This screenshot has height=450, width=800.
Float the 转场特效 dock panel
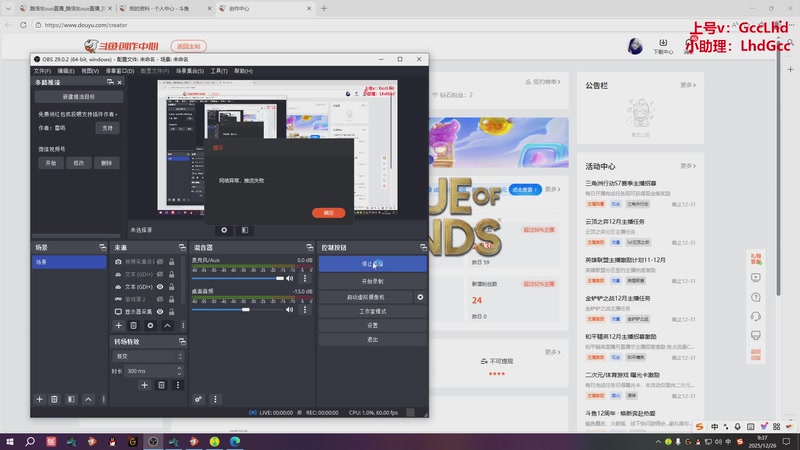click(182, 341)
